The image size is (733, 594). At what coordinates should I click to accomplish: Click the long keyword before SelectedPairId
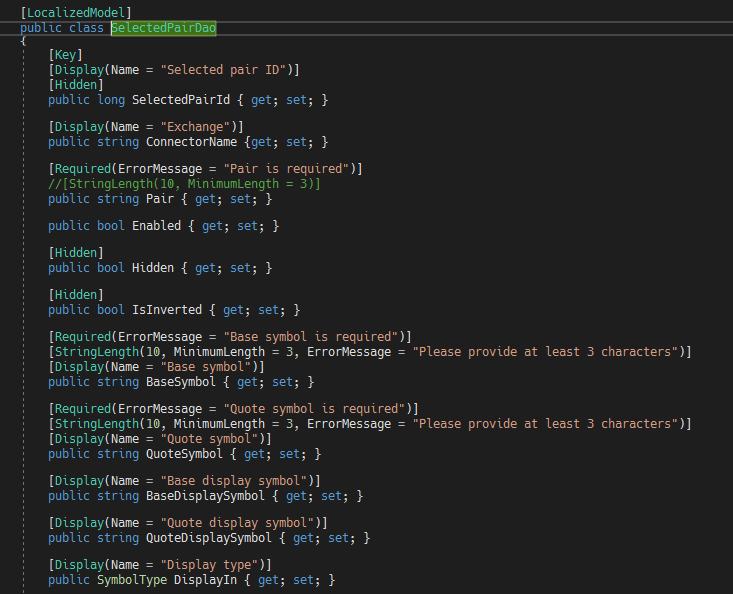tap(111, 100)
